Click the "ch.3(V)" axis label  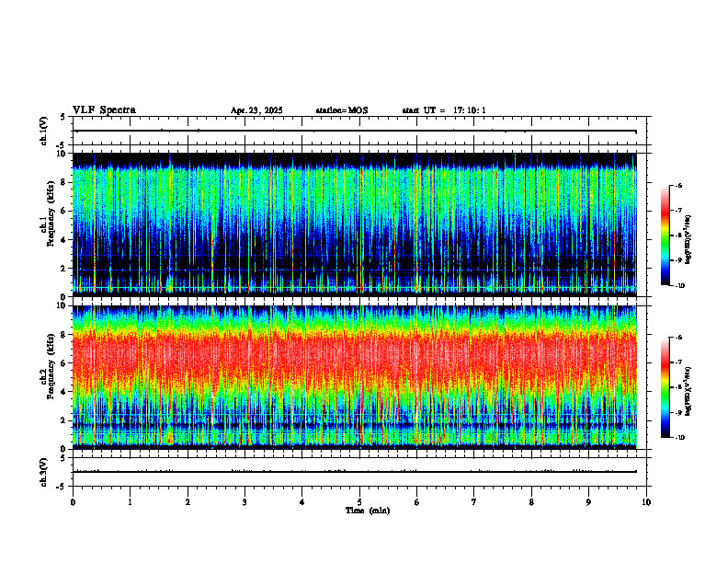tap(44, 472)
